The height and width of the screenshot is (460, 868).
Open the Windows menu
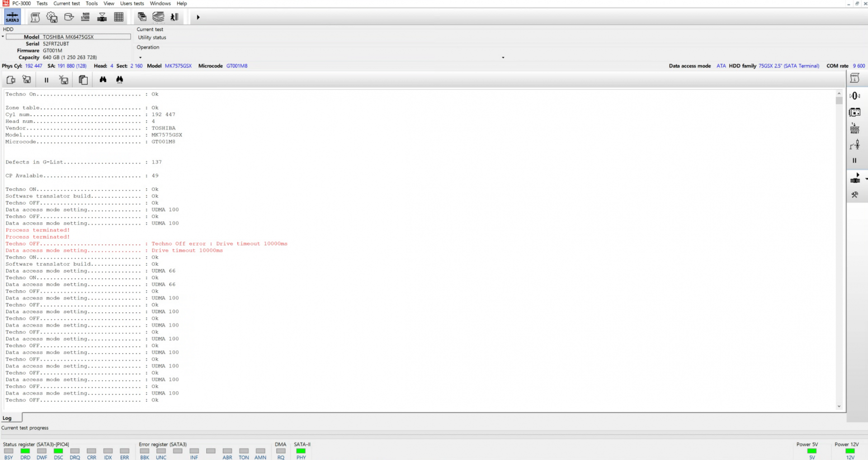click(x=160, y=4)
